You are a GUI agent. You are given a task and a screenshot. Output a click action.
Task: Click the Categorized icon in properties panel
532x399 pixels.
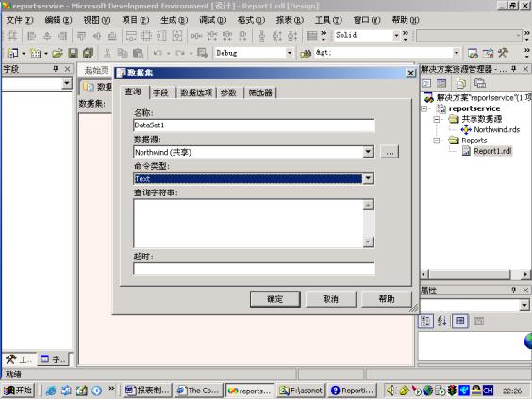(425, 321)
